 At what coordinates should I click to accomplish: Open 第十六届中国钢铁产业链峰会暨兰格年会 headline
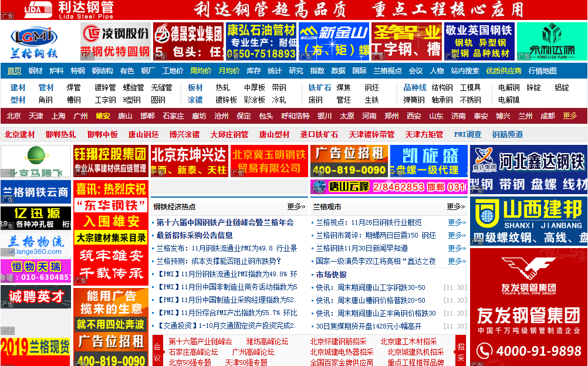[x=225, y=223]
